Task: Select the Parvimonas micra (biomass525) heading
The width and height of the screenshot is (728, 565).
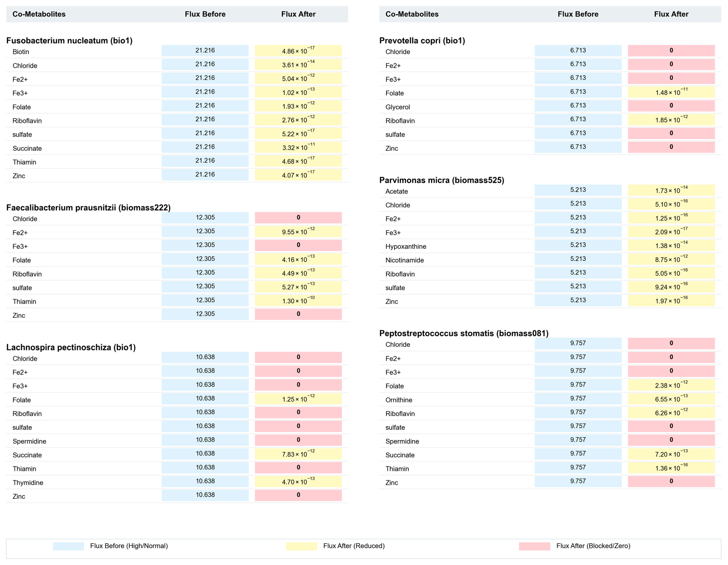Action: click(x=442, y=180)
